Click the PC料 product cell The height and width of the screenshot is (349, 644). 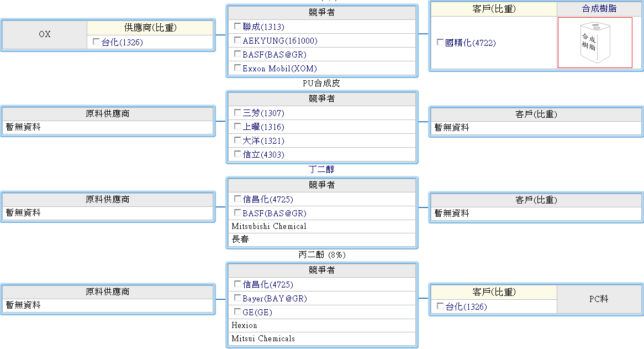click(599, 299)
